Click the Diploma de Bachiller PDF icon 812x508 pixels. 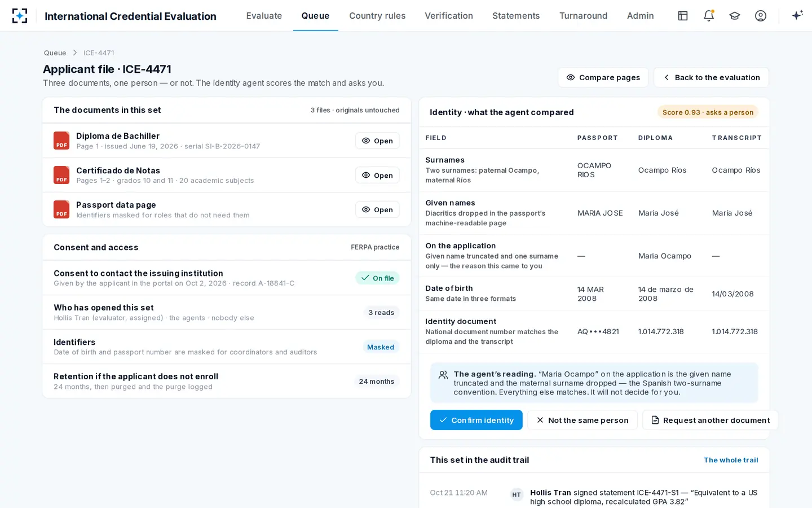(x=61, y=141)
